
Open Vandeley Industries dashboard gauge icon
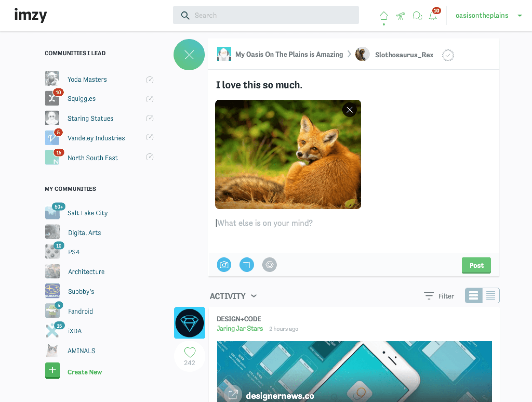tap(150, 137)
